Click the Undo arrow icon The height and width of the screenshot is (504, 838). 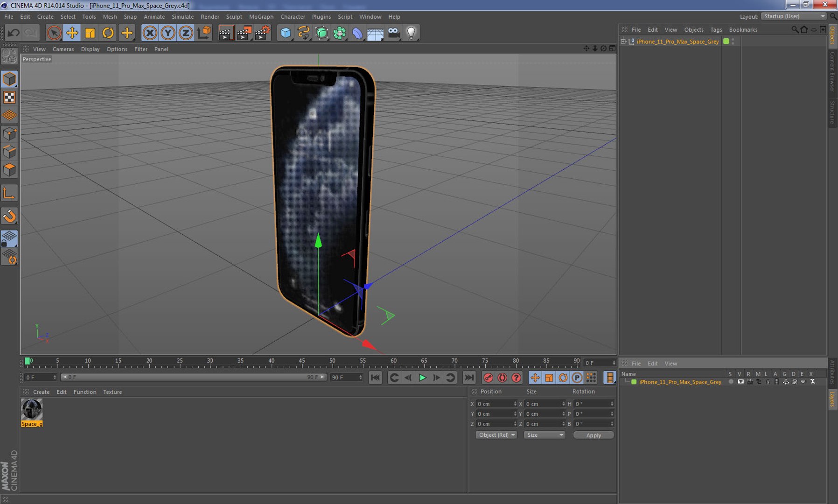pyautogui.click(x=14, y=33)
